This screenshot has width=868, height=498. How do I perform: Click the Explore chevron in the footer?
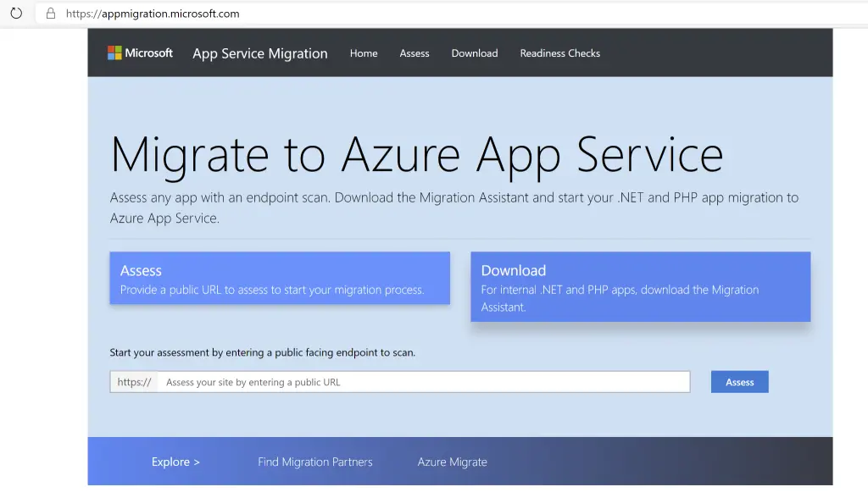(x=196, y=462)
